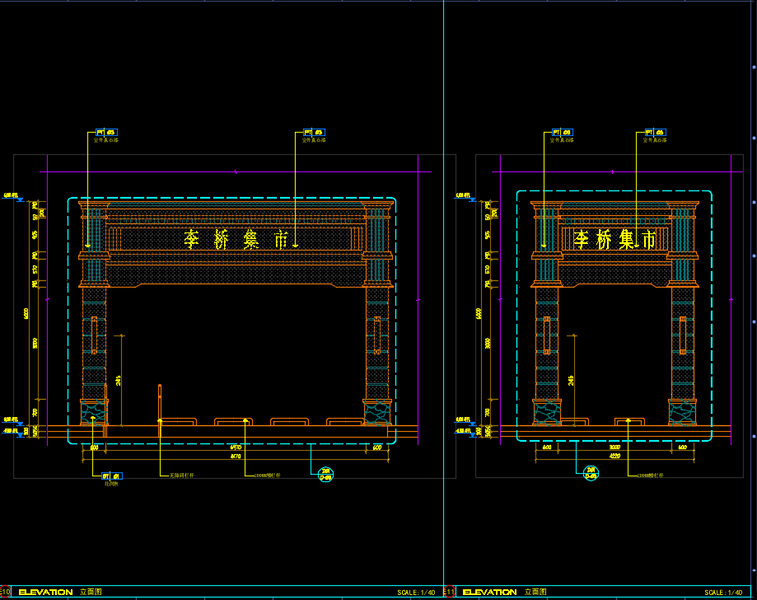Click the red E10 drawing number circle

click(x=5, y=592)
